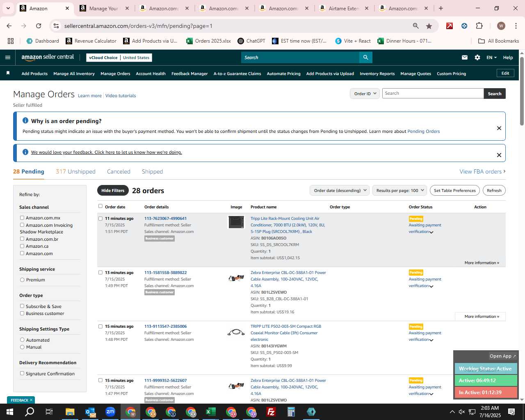This screenshot has width=525, height=420.
Task: Close the 'Why is an order pending' banner
Action: [499, 128]
